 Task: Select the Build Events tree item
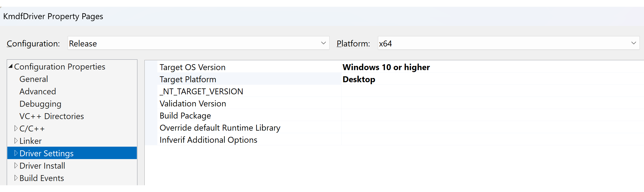(x=42, y=178)
